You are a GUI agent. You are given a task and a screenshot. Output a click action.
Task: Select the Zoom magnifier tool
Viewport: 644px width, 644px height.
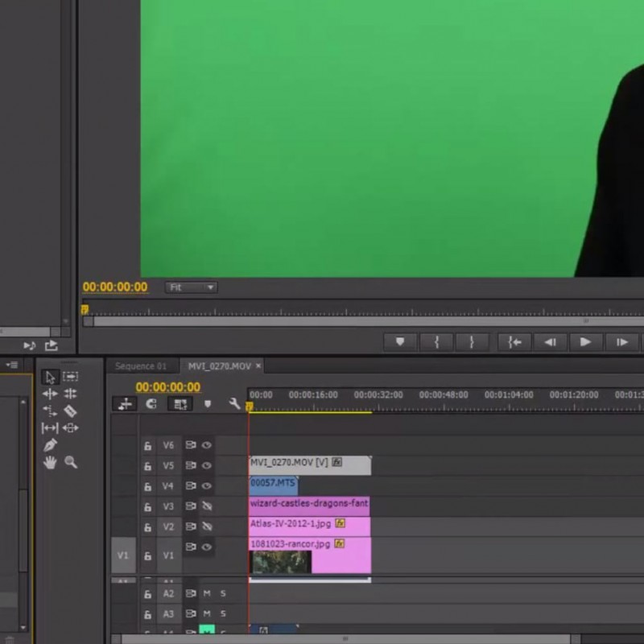pyautogui.click(x=71, y=462)
